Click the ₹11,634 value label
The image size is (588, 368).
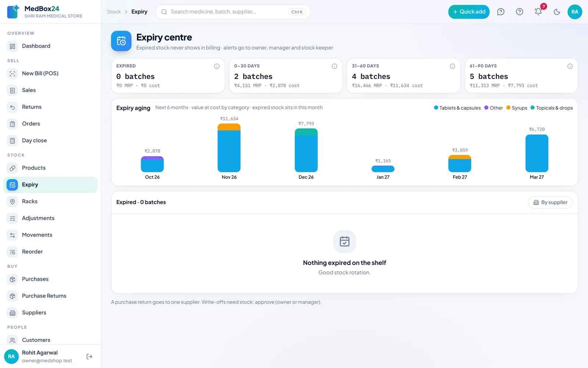229,118
